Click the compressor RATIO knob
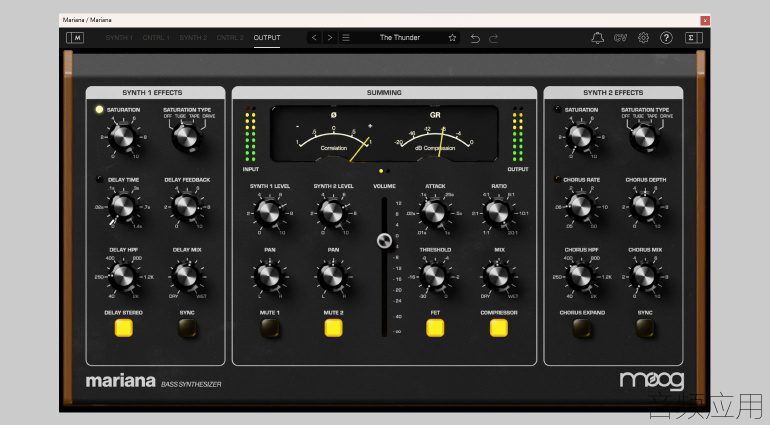 (498, 213)
